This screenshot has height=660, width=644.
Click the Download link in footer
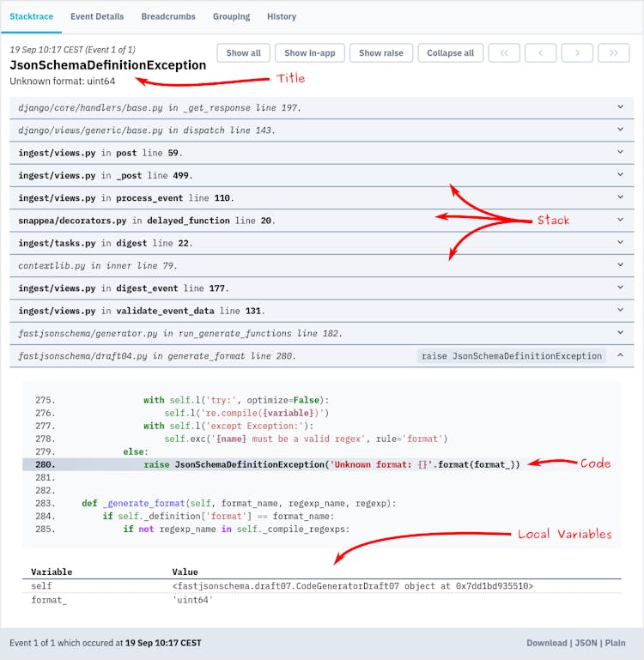coord(547,643)
